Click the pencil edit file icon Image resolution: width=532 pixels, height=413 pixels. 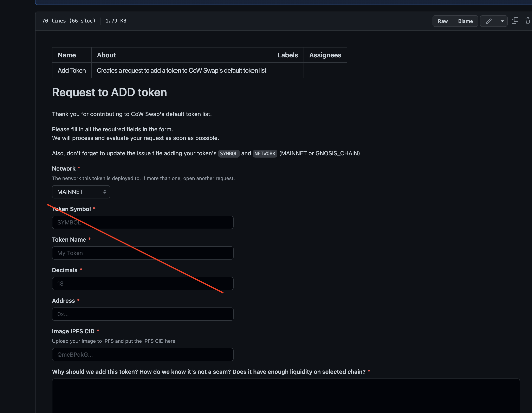pyautogui.click(x=488, y=21)
